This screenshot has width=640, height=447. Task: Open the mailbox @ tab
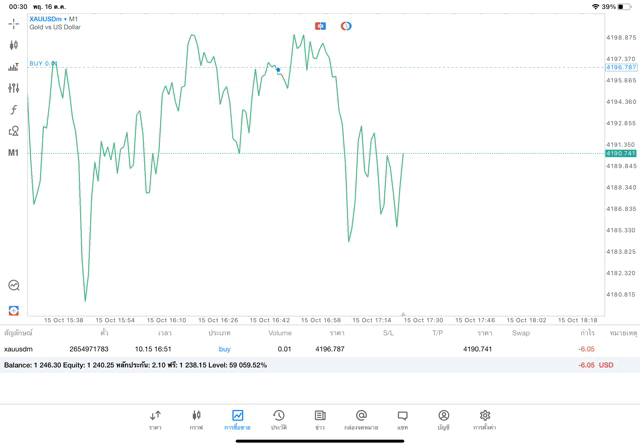pos(361,419)
